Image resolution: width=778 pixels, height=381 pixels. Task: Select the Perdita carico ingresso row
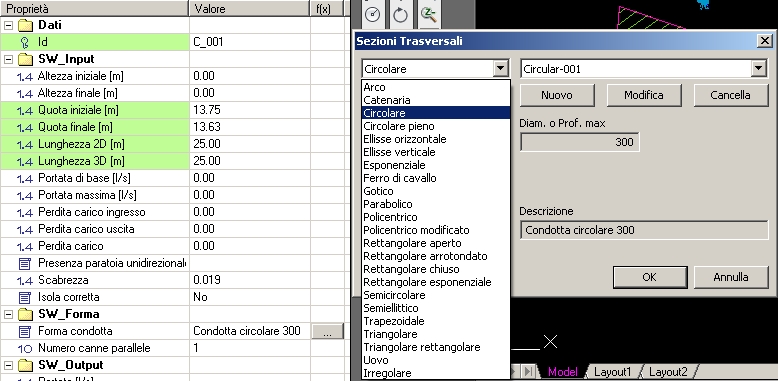[172, 212]
